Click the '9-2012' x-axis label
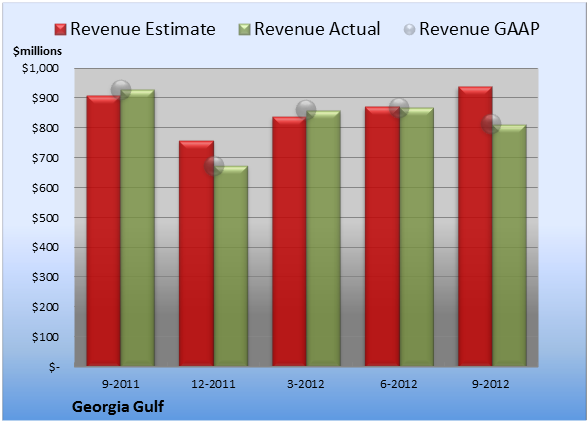 (491, 384)
